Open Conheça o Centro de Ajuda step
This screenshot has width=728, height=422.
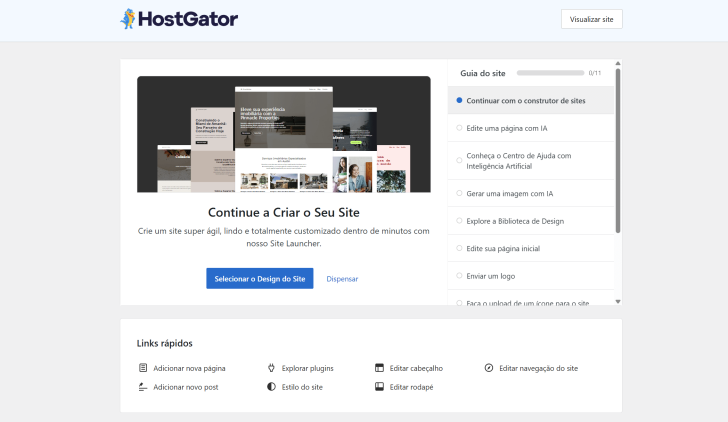pos(531,161)
